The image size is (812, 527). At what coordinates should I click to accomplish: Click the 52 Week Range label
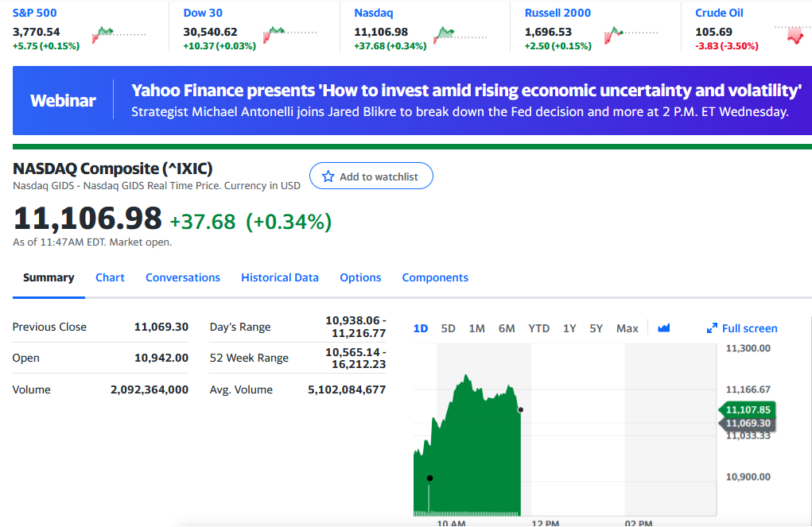tap(249, 358)
